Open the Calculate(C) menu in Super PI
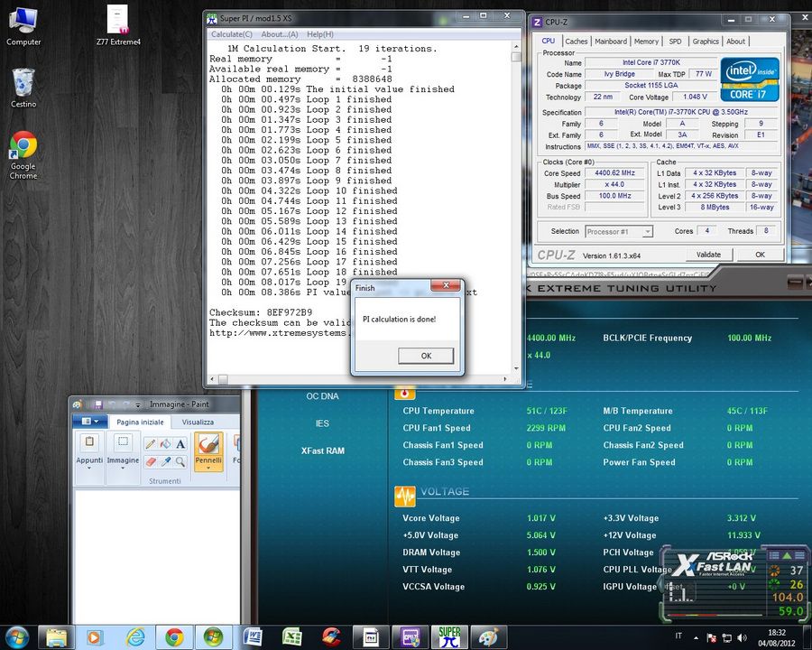This screenshot has width=812, height=650. pyautogui.click(x=232, y=34)
